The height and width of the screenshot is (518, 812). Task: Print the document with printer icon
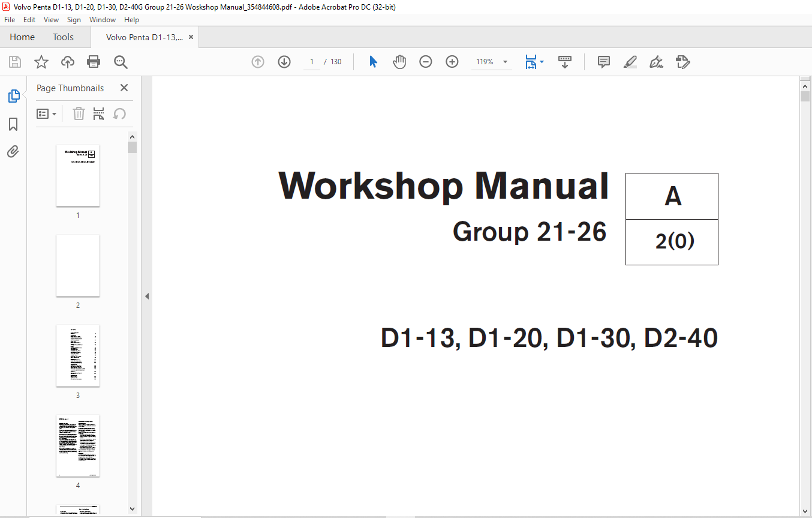pos(94,62)
